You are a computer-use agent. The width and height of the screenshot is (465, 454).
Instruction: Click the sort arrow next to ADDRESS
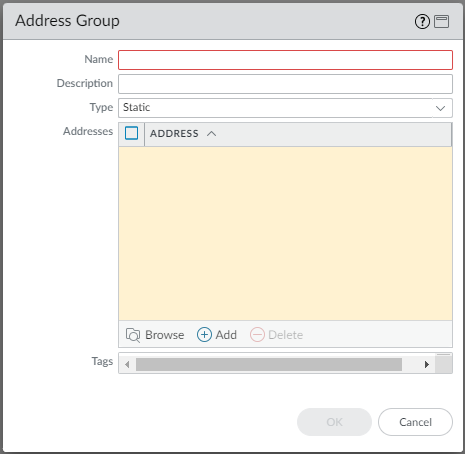click(211, 134)
